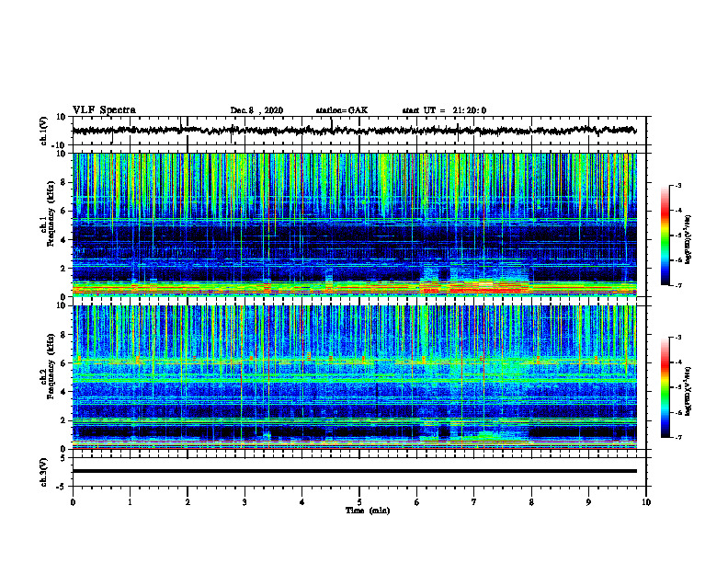This screenshot has height=563, width=728.
Task: Click time axis tick label "9"
Action: click(588, 502)
